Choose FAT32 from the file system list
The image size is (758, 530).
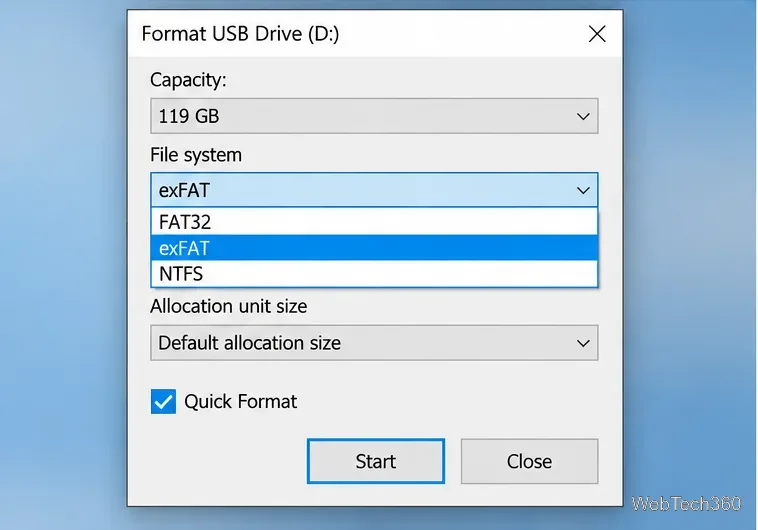click(374, 222)
